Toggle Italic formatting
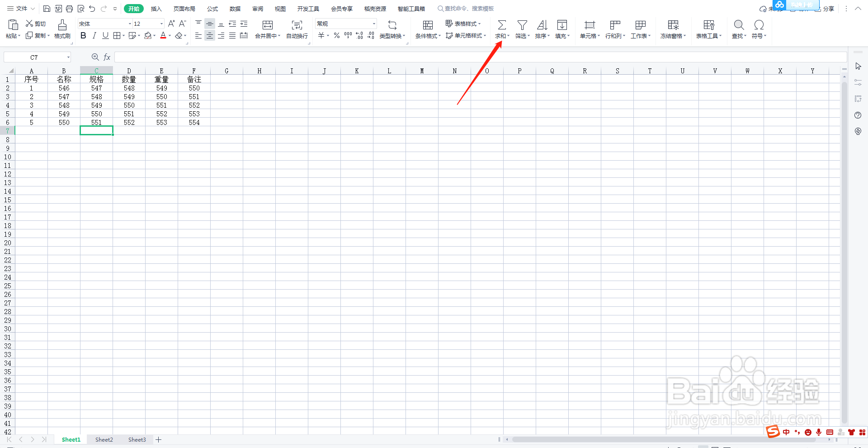 [94, 35]
